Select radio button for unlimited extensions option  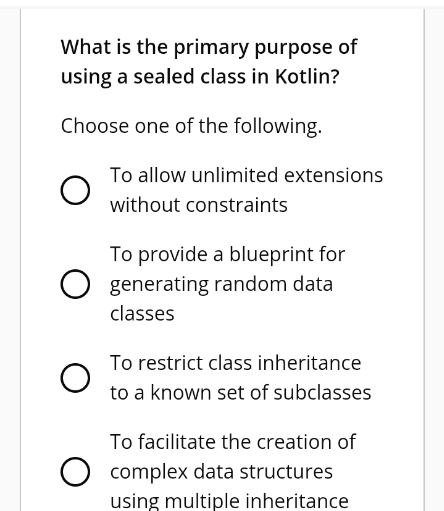click(x=75, y=190)
